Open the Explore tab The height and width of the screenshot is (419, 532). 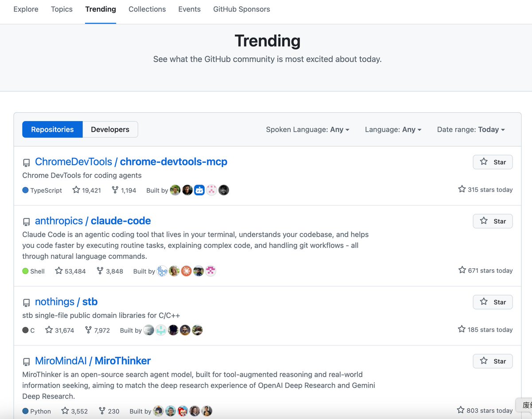pos(26,9)
